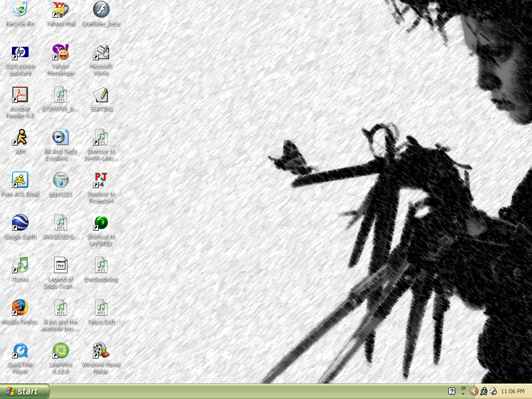Expand hidden system tray icons
The height and width of the screenshot is (399, 532).
[x=474, y=392]
